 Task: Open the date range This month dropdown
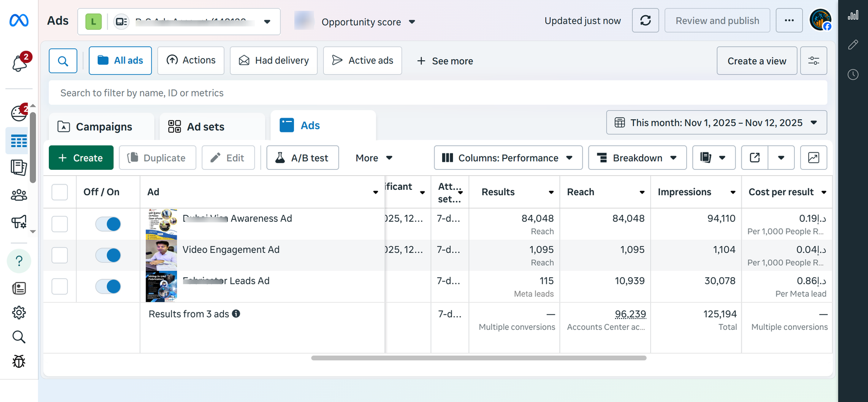point(717,123)
